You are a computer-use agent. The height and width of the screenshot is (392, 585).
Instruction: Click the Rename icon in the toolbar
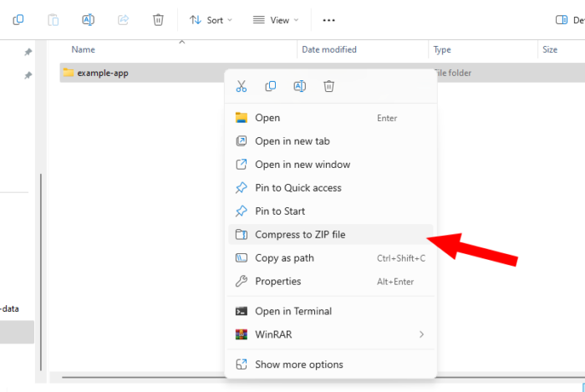point(88,20)
